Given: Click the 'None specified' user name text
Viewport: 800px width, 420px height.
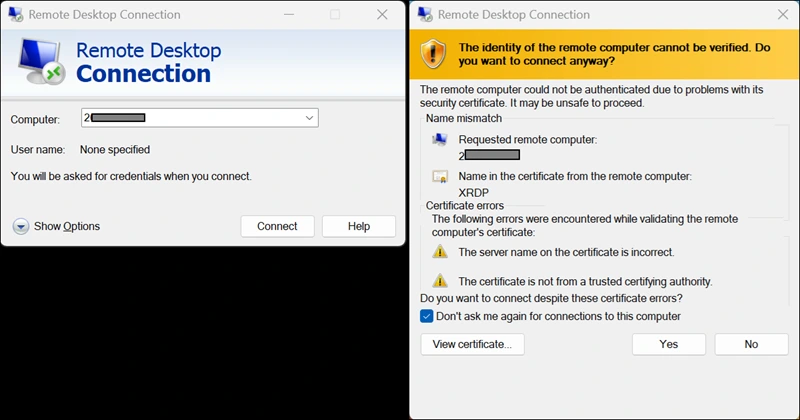Looking at the screenshot, I should point(115,150).
